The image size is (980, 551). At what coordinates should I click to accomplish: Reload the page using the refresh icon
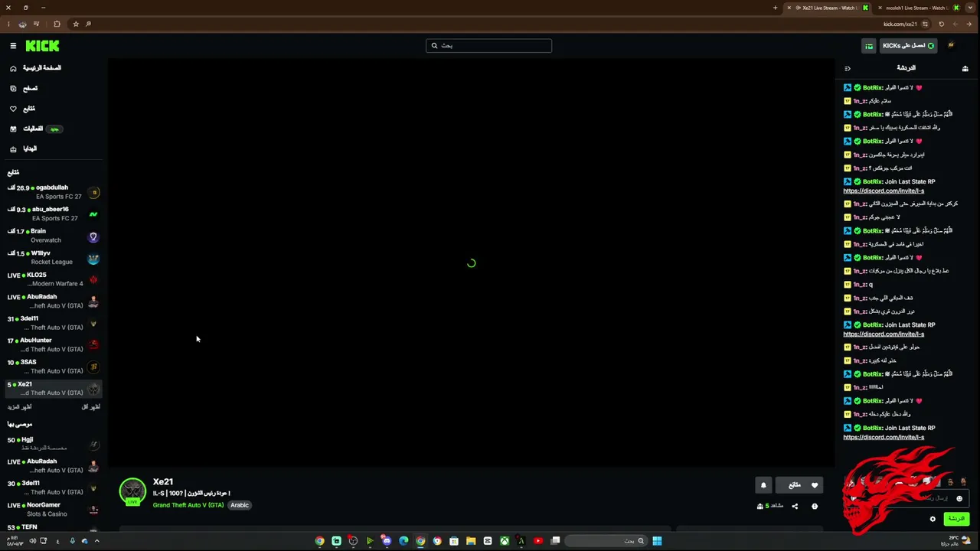(x=942, y=24)
